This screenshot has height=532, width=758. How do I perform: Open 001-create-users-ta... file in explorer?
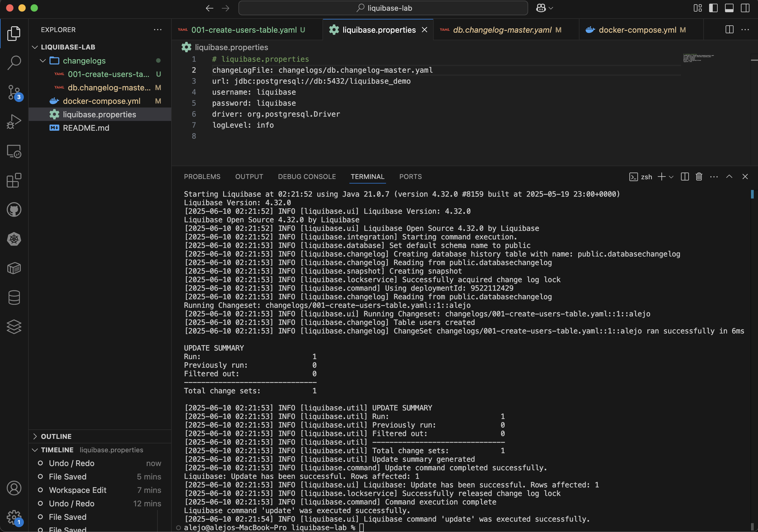click(100, 74)
